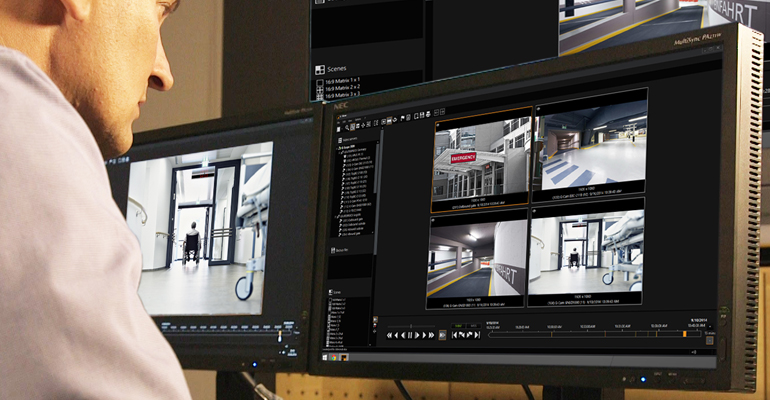This screenshot has height=400, width=770.
Task: Click the jump to next event button
Action: 476,335
